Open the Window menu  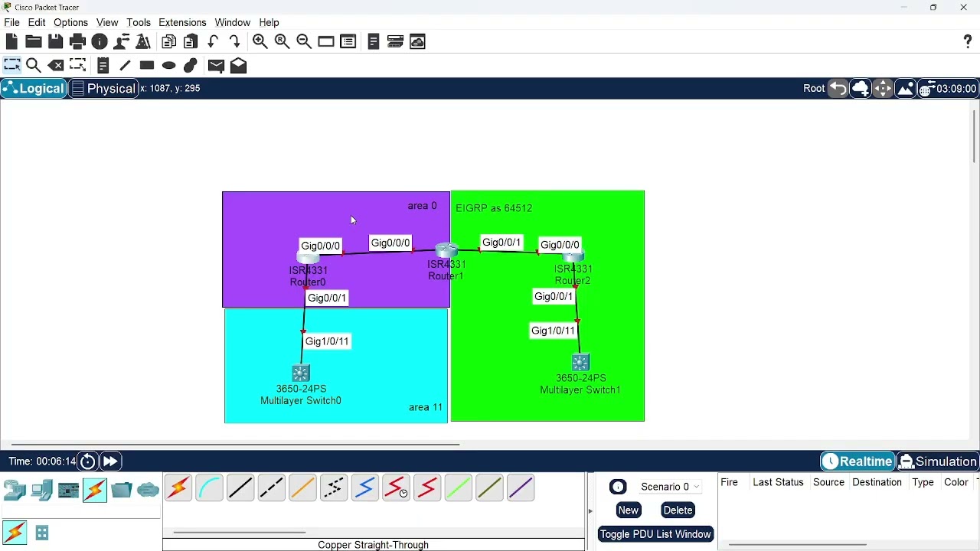click(233, 22)
